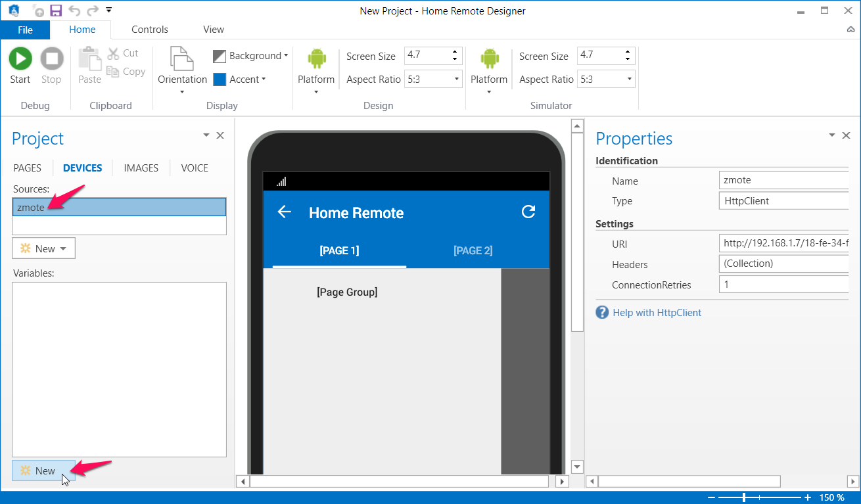The height and width of the screenshot is (504, 861).
Task: Click the Help question mark icon
Action: click(602, 312)
